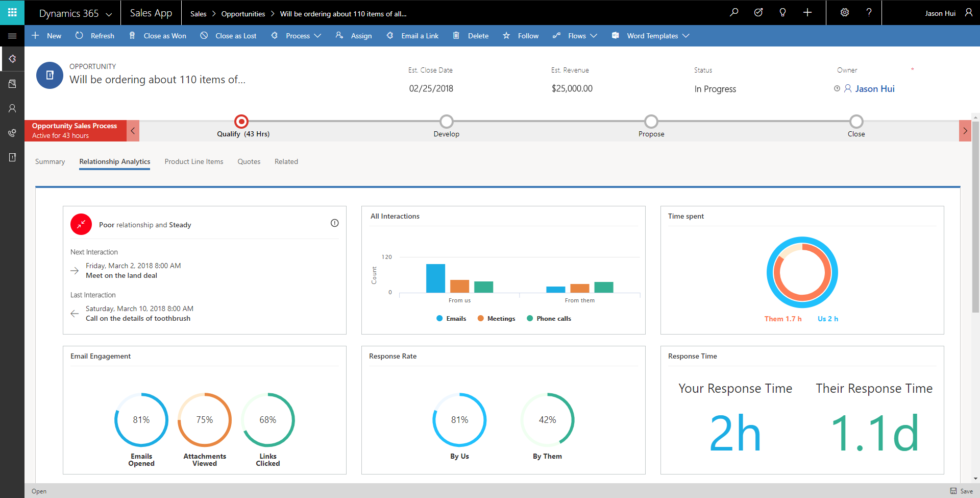This screenshot has width=980, height=498.
Task: Open the help question mark icon
Action: [x=869, y=12]
